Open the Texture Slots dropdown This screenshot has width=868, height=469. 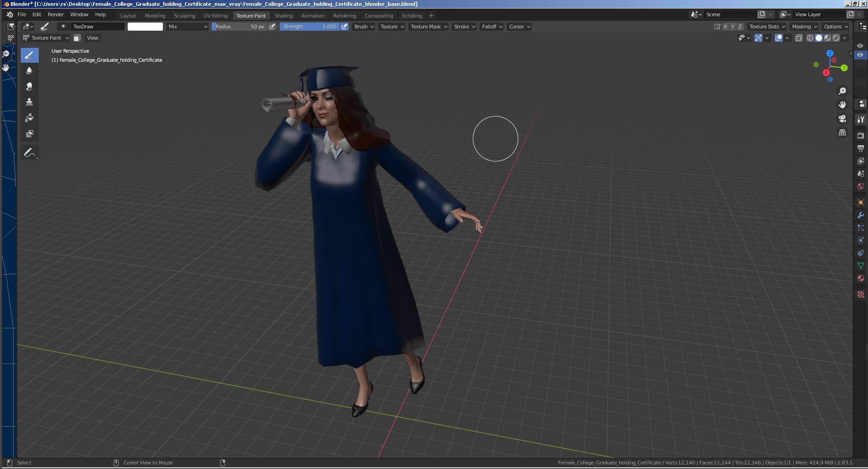[x=767, y=27]
